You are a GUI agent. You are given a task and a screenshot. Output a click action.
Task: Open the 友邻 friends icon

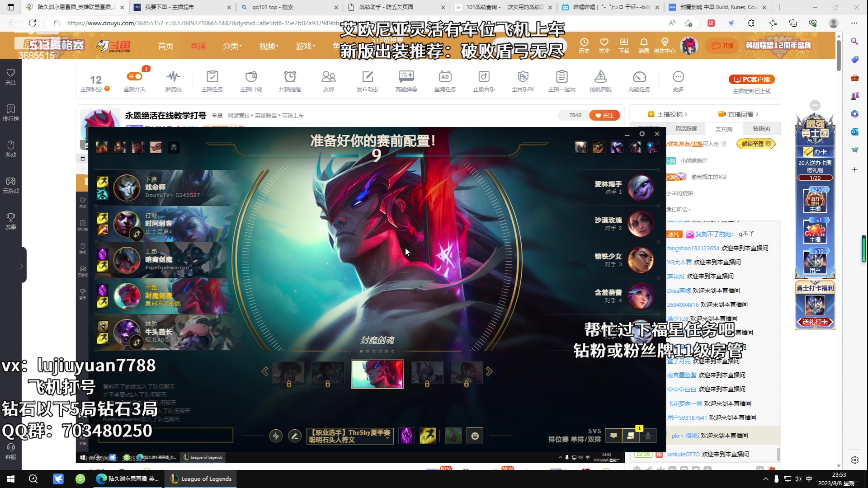coord(329,77)
